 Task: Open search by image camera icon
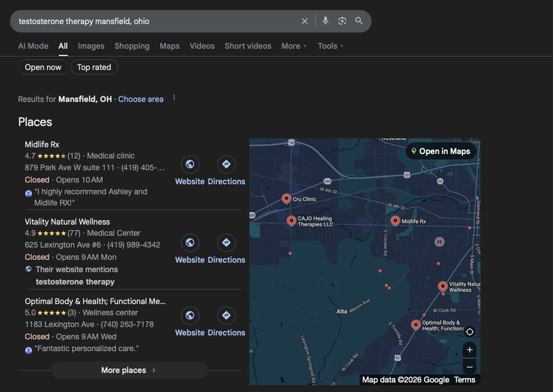click(342, 21)
